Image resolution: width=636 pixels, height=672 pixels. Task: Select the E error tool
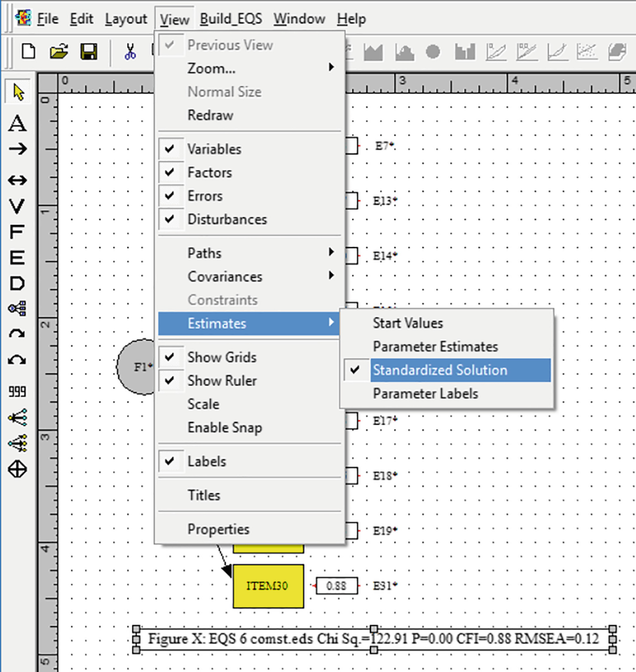tap(17, 258)
